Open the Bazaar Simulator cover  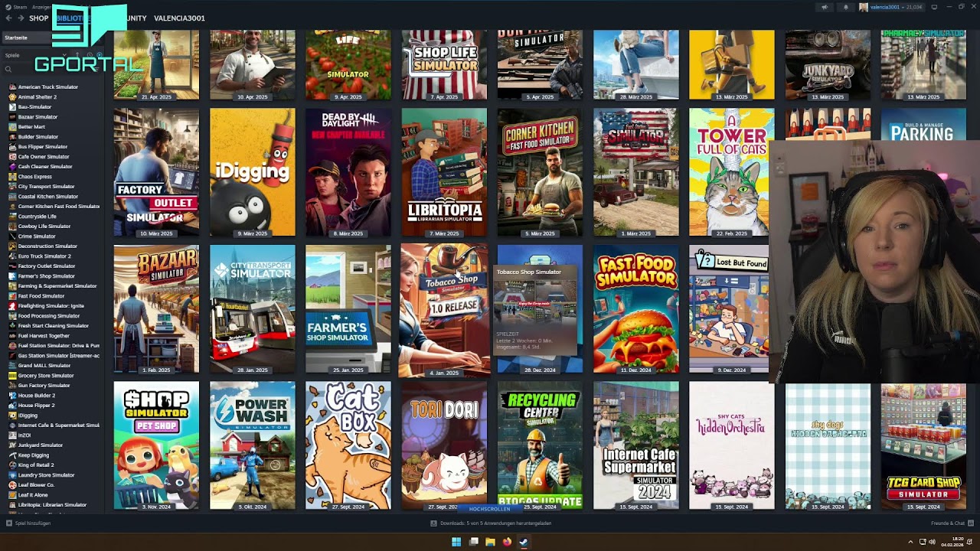(156, 309)
